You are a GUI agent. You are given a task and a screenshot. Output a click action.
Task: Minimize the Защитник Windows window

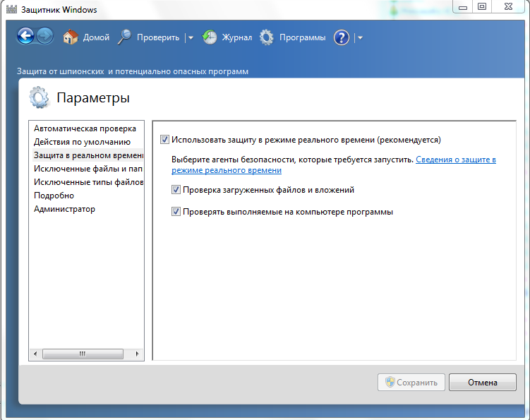click(x=463, y=7)
